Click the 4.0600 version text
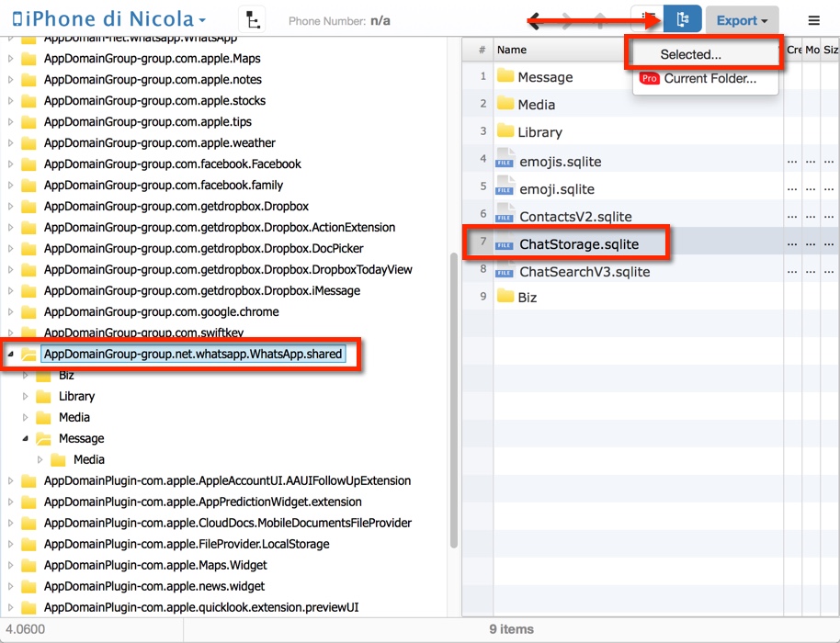The width and height of the screenshot is (840, 643). 25,629
